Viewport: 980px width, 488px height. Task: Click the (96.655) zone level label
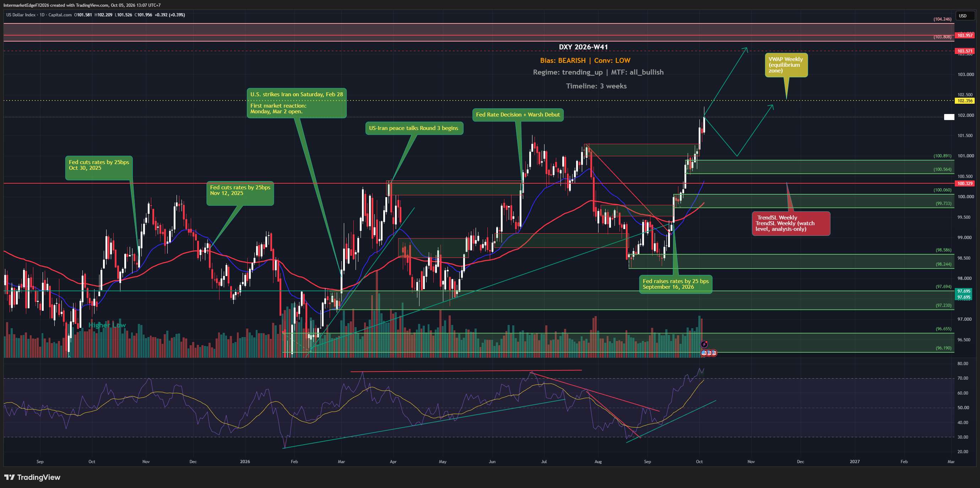[943, 329]
